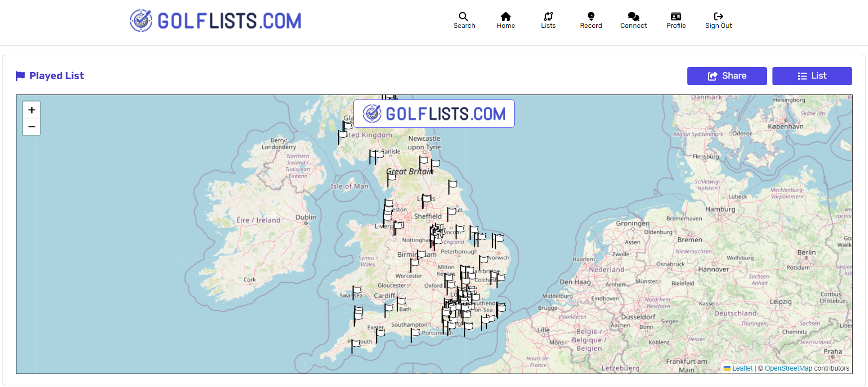Open the OpenStreetMap attribution link

coord(788,368)
